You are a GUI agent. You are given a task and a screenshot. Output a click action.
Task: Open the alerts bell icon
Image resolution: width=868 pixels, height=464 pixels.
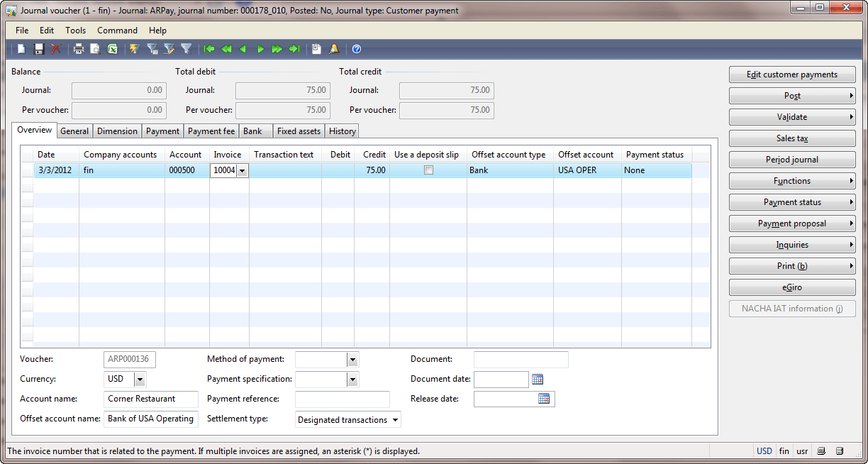[333, 48]
